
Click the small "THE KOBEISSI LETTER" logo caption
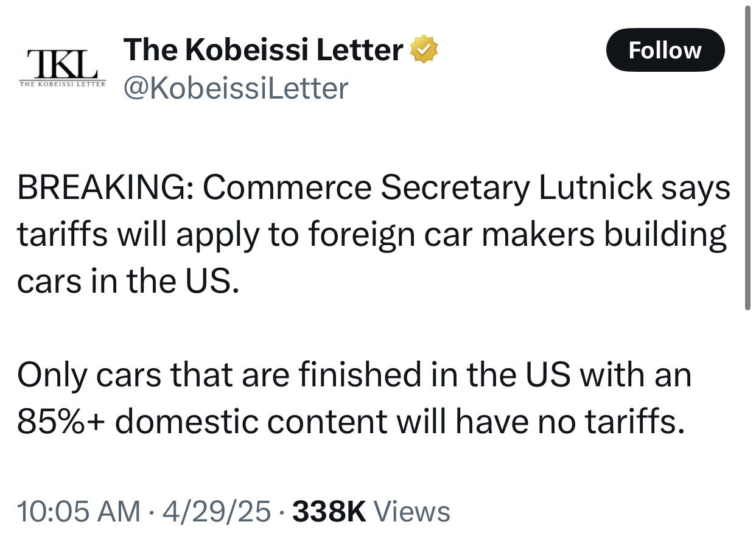click(x=62, y=83)
